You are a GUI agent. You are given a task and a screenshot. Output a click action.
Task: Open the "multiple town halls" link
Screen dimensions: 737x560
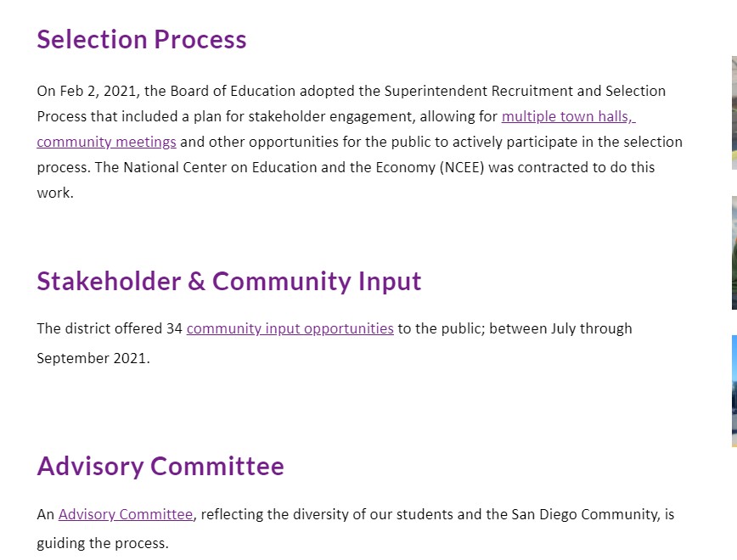point(568,116)
